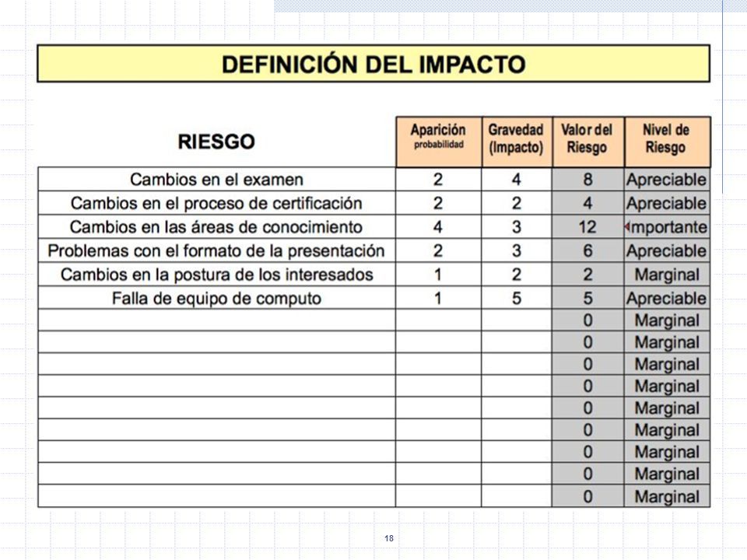The image size is (747, 560).
Task: Click Aparición value for "Cambios en el examen"
Action: coord(438,180)
